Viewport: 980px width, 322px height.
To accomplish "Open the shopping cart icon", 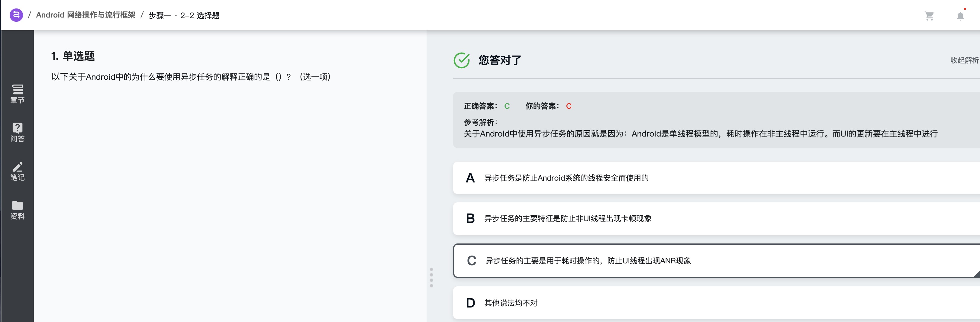I will [x=929, y=16].
